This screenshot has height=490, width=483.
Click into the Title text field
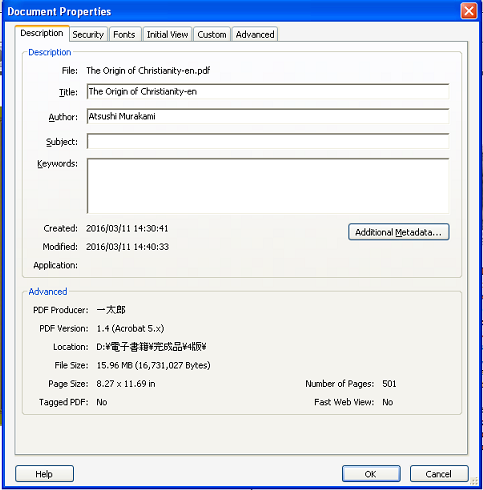click(268, 91)
